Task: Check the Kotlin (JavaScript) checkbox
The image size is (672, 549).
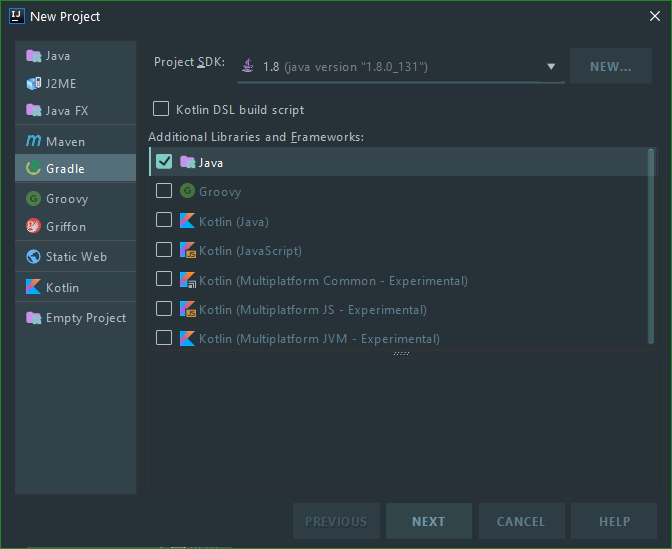Action: point(164,249)
